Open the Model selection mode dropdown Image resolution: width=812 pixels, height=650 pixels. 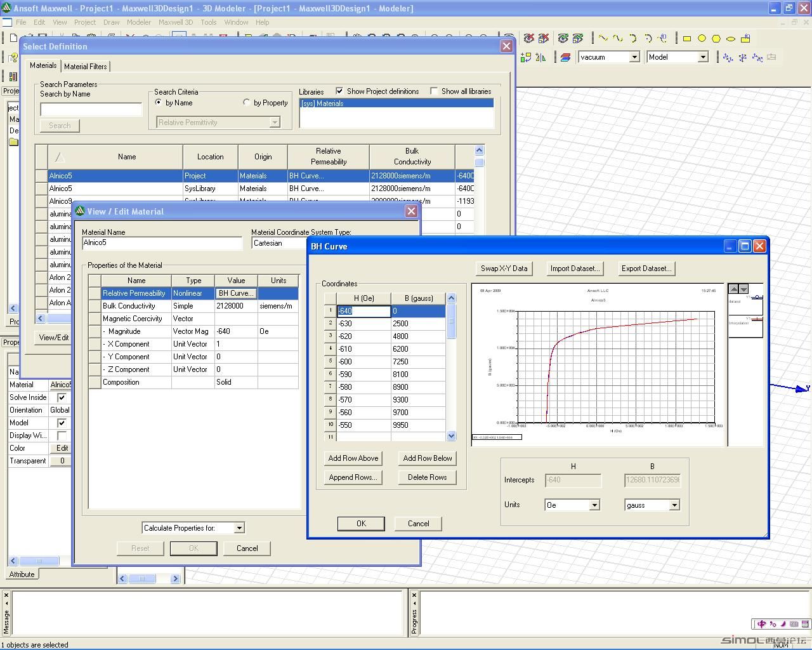(x=703, y=57)
